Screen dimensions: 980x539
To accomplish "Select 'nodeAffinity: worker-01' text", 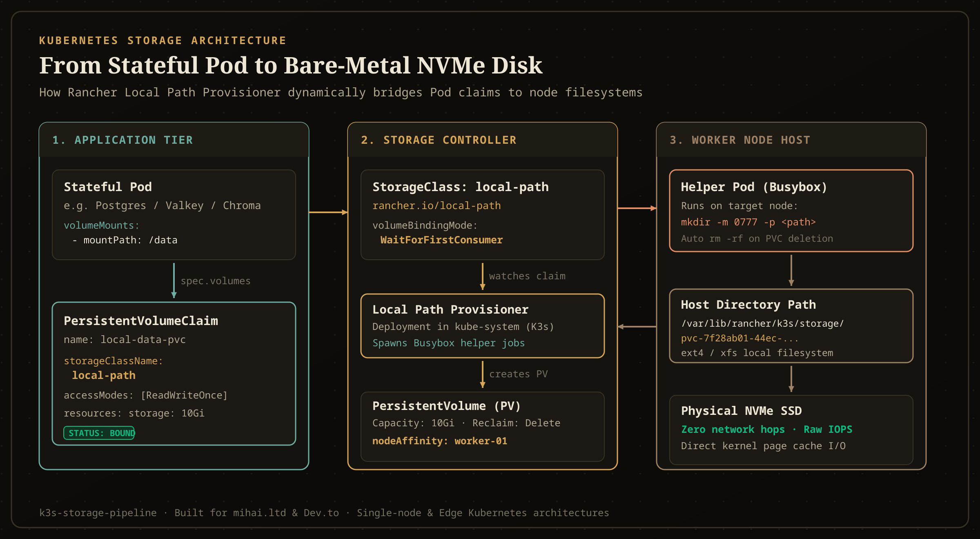I will [x=440, y=441].
